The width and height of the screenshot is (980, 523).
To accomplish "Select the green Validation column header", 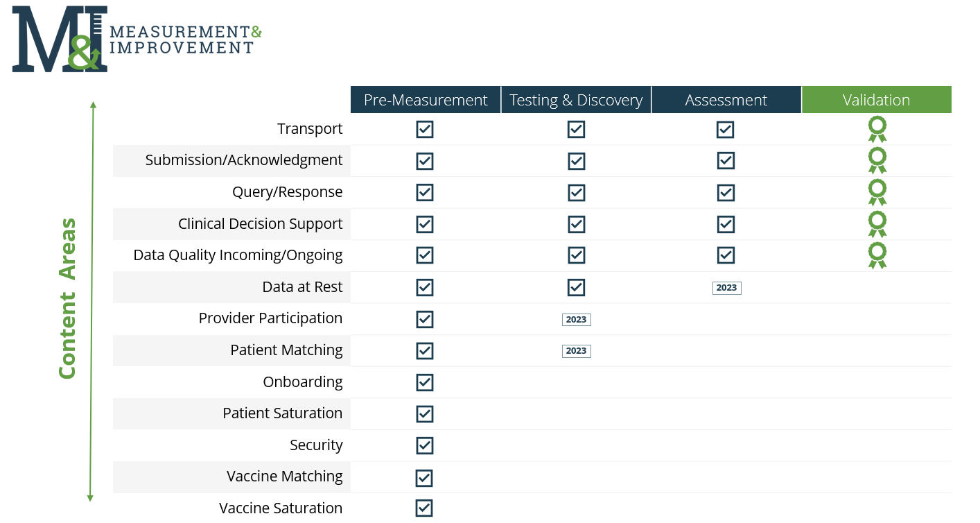I will 877,100.
